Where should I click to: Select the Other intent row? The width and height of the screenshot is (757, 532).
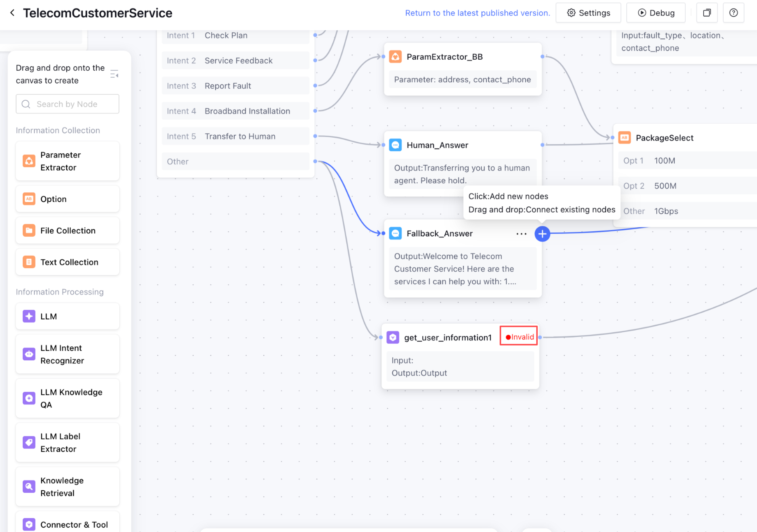pyautogui.click(x=235, y=162)
